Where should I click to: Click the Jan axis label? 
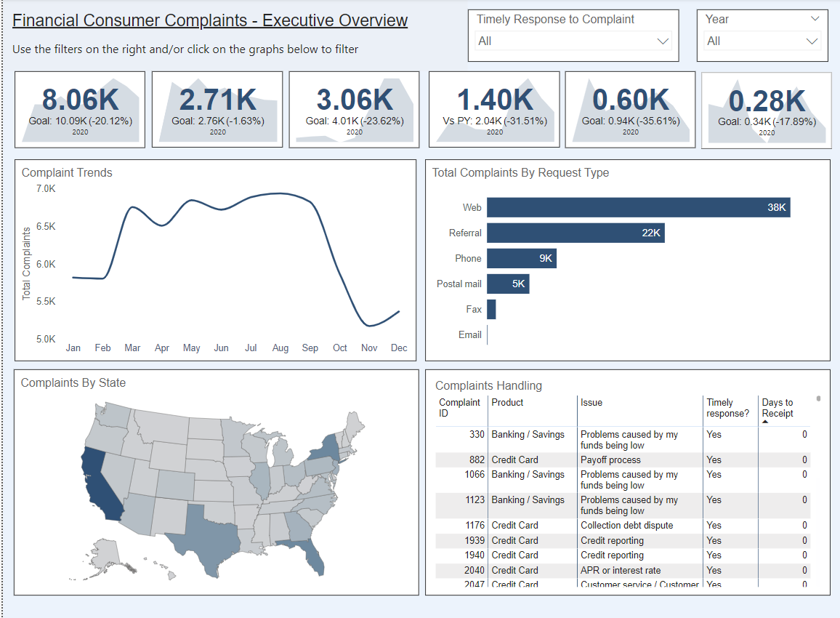pos(73,348)
